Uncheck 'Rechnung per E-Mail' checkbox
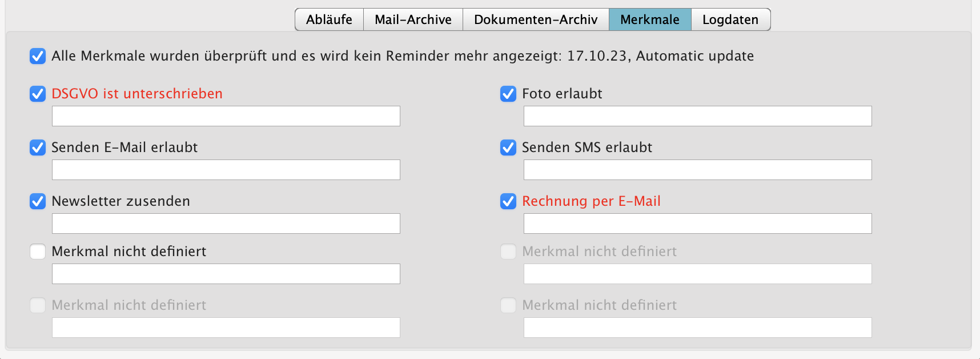Image resolution: width=980 pixels, height=359 pixels. [508, 201]
